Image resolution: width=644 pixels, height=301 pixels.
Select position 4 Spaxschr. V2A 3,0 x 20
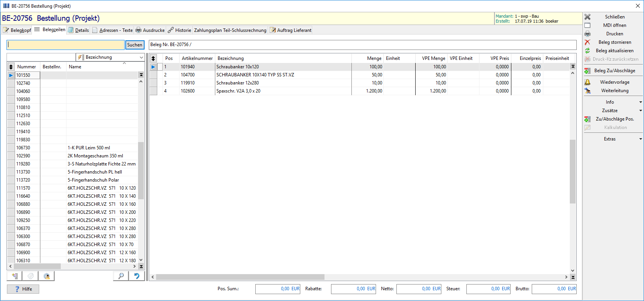click(x=359, y=91)
